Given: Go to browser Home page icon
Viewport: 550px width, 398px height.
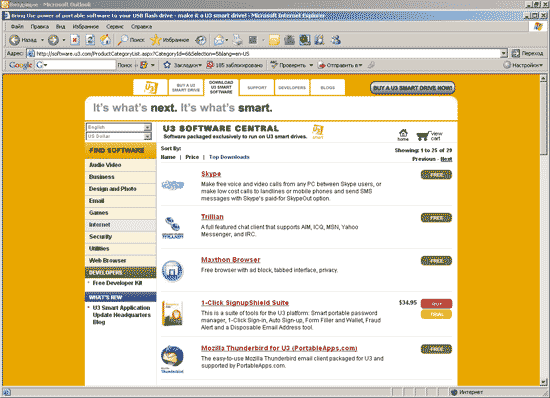Looking at the screenshot, I should tap(105, 40).
